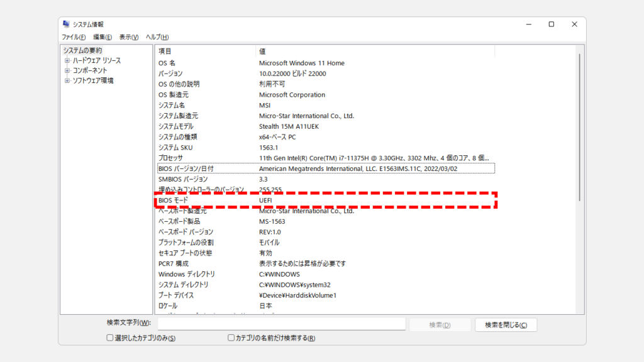The image size is (644, 362).
Task: Enable カテゴリの名前だけ検索する checkbox
Action: click(x=231, y=337)
